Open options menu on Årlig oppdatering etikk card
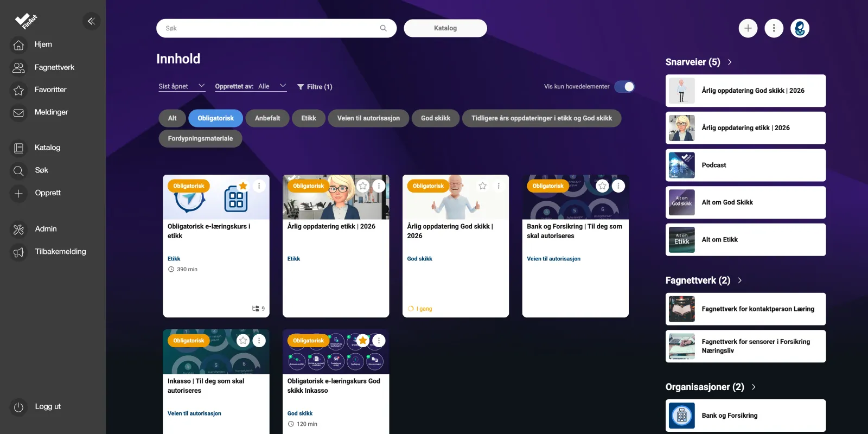Image resolution: width=868 pixels, height=434 pixels. point(379,186)
